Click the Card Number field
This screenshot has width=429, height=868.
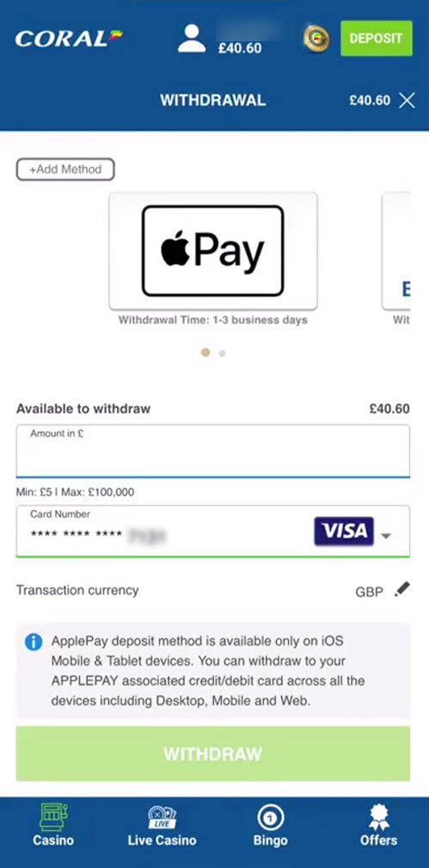[x=213, y=531]
